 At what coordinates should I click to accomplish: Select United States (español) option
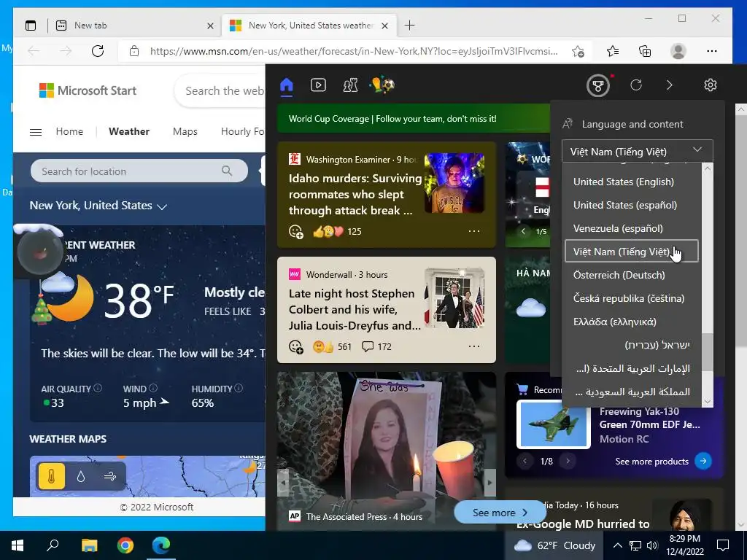(x=632, y=205)
